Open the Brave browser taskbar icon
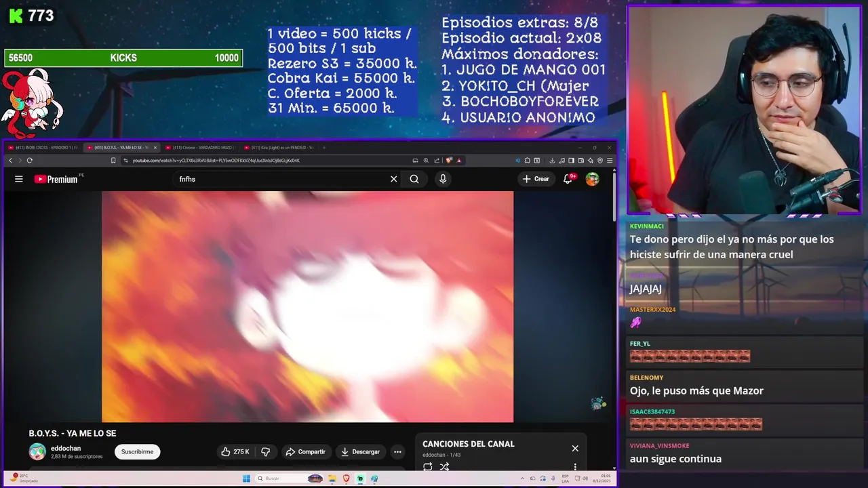The height and width of the screenshot is (488, 868). 346,479
